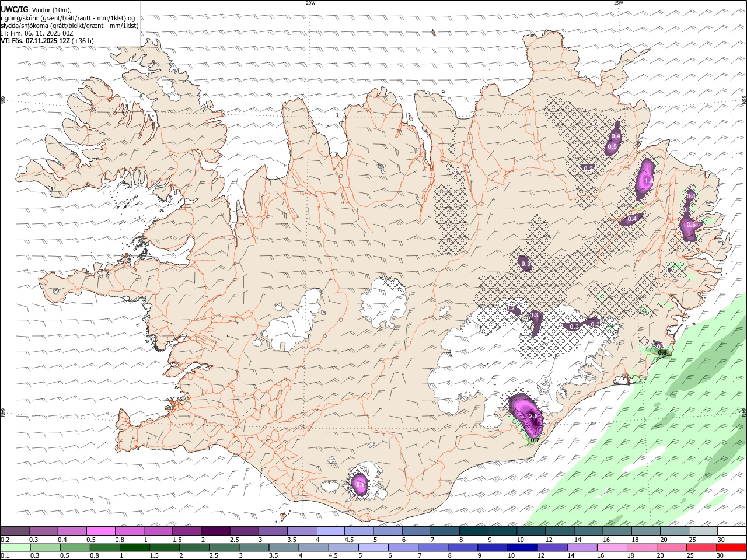Viewport: 747px width, 560px height.
Task: Click the light grey top-row swatch labeled 25
Action: [703, 531]
